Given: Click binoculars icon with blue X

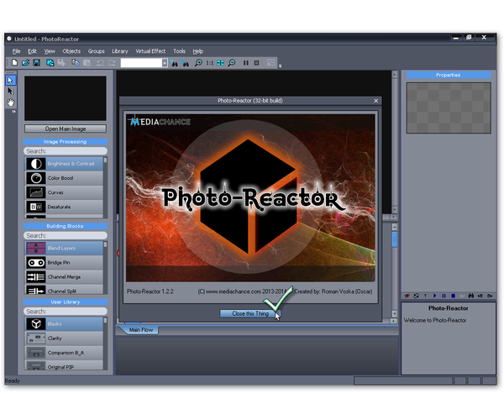Looking at the screenshot, I should click(185, 63).
